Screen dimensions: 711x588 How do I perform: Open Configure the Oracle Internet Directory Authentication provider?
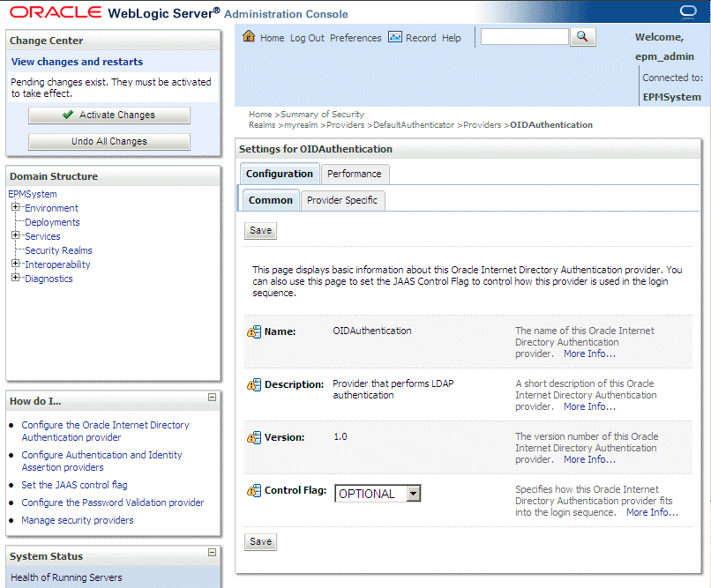coord(105,431)
